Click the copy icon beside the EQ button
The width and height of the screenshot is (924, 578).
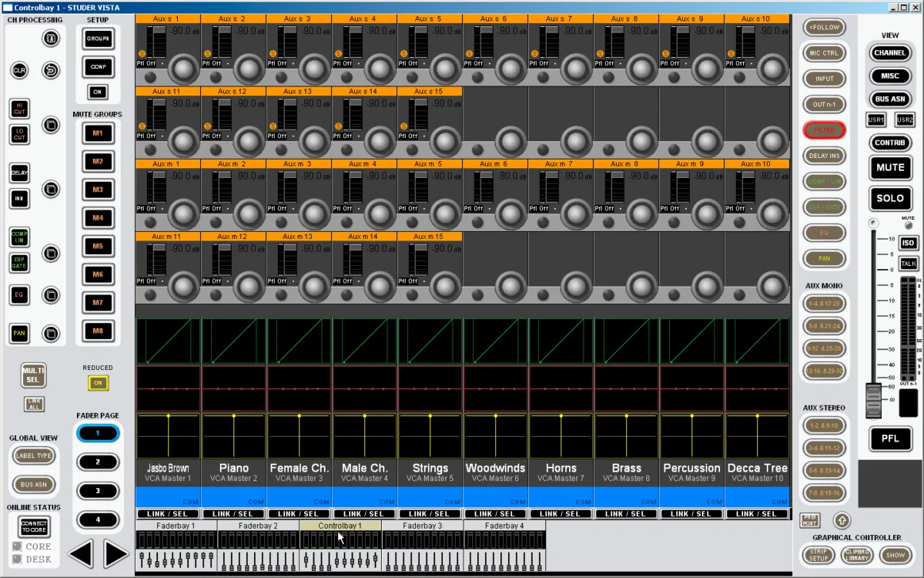coord(51,294)
